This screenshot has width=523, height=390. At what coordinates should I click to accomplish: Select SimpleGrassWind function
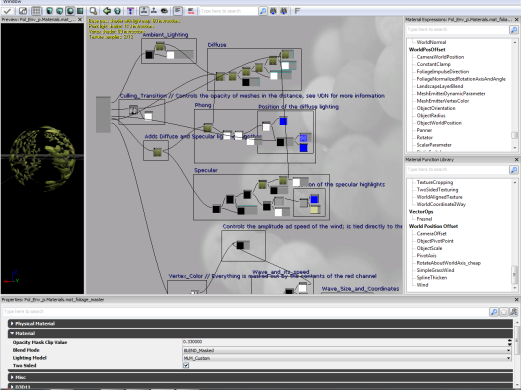click(435, 271)
